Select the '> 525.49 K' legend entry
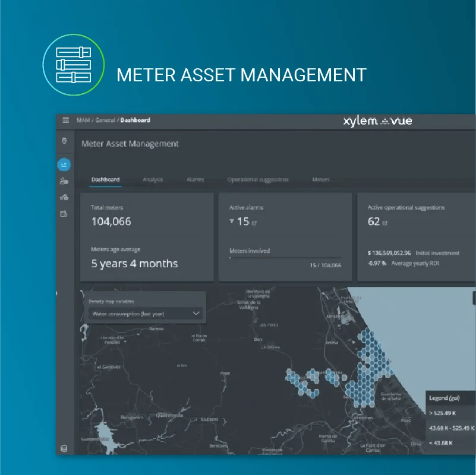Image resolution: width=476 pixels, height=475 pixels. coord(442,413)
